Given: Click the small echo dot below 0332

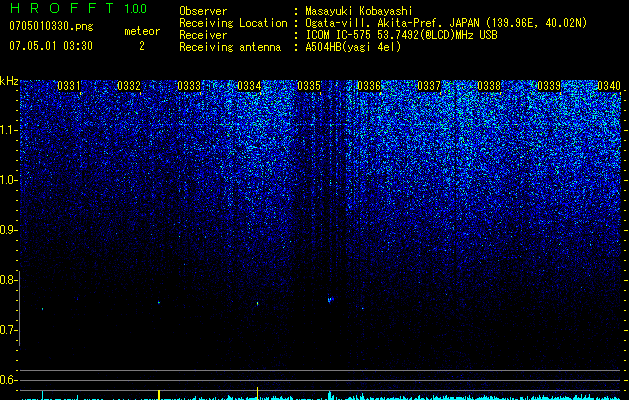Looking at the screenshot, I should click(x=159, y=303).
